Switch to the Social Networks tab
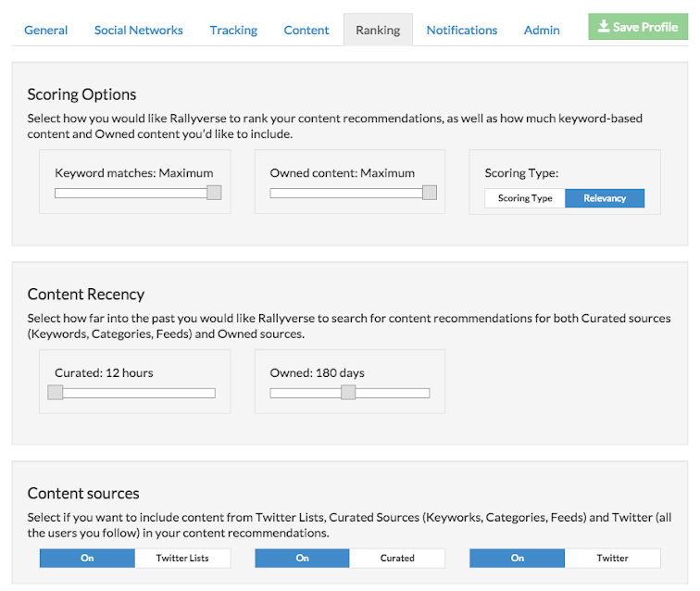 (138, 30)
